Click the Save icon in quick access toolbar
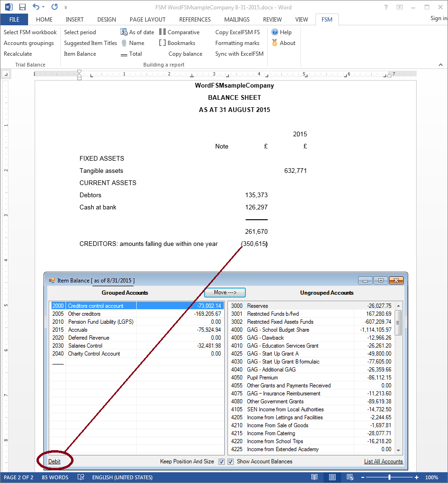 [22, 7]
